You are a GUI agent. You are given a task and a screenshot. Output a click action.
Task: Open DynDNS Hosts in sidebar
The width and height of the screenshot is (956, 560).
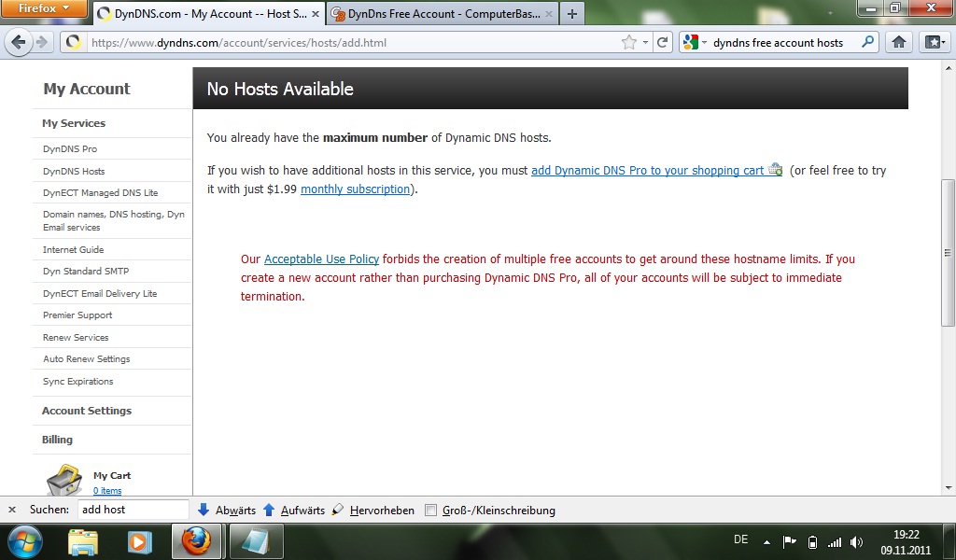tap(74, 171)
